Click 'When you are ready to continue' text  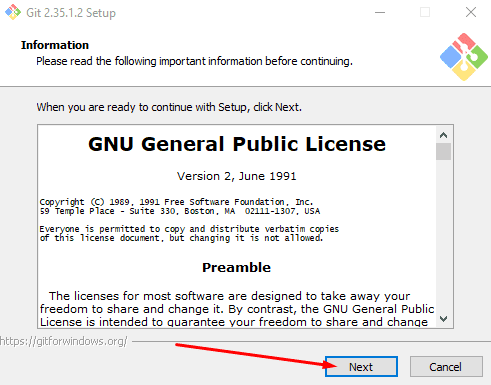[x=169, y=107]
